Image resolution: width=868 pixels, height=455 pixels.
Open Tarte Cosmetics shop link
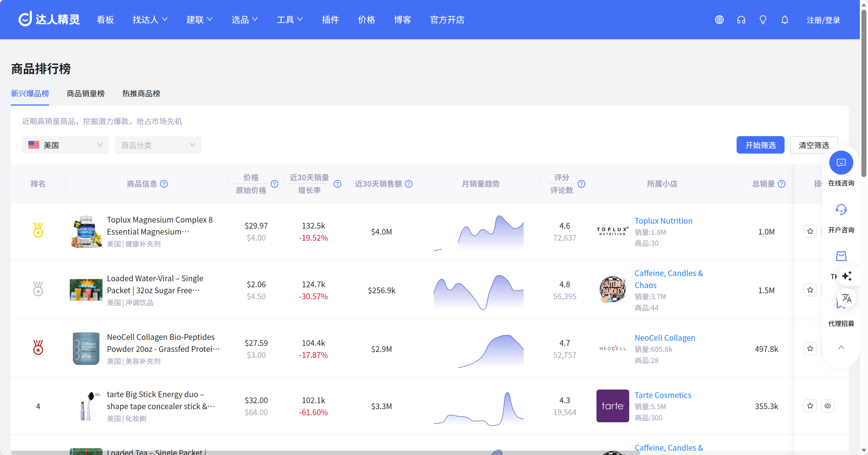pos(663,395)
